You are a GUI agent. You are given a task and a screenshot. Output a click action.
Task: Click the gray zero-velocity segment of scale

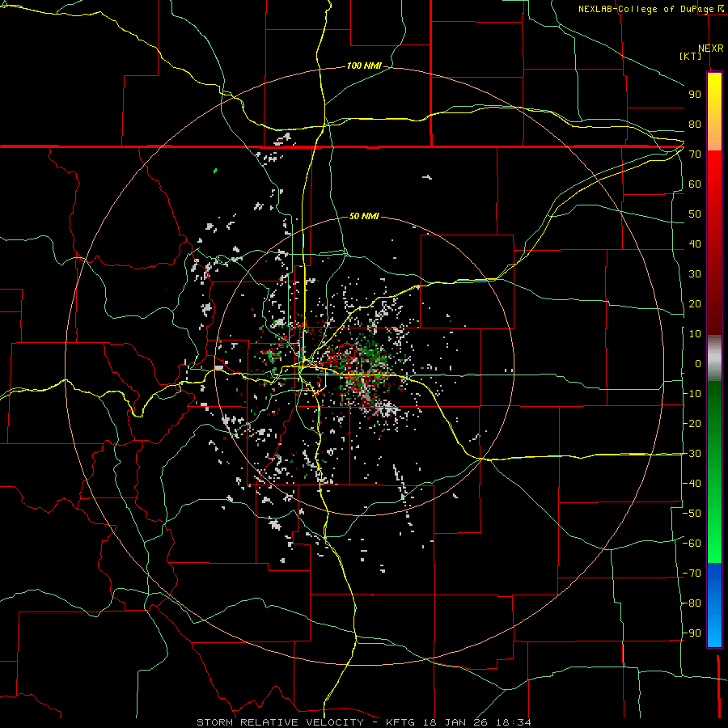pyautogui.click(x=714, y=358)
